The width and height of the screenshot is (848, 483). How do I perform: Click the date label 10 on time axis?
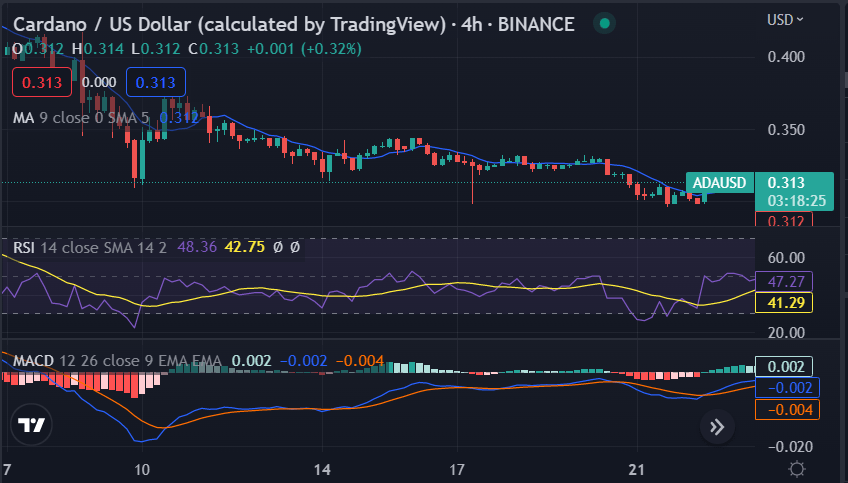[x=142, y=469]
